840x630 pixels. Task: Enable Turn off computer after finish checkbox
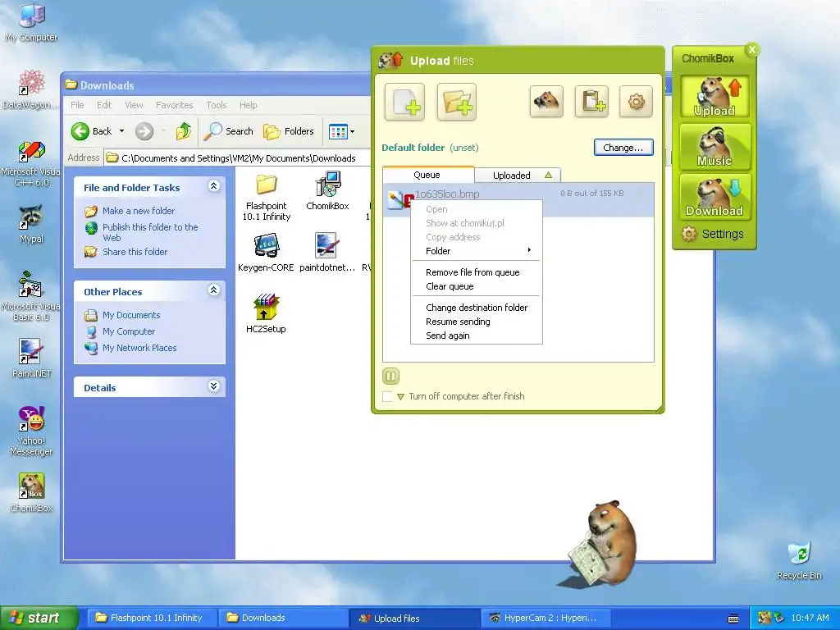(387, 396)
